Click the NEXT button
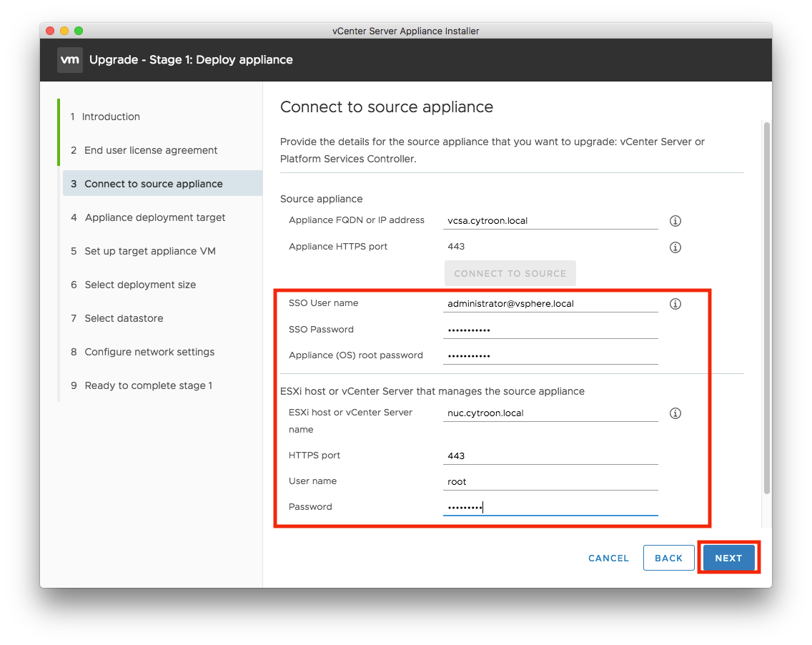 (728, 558)
